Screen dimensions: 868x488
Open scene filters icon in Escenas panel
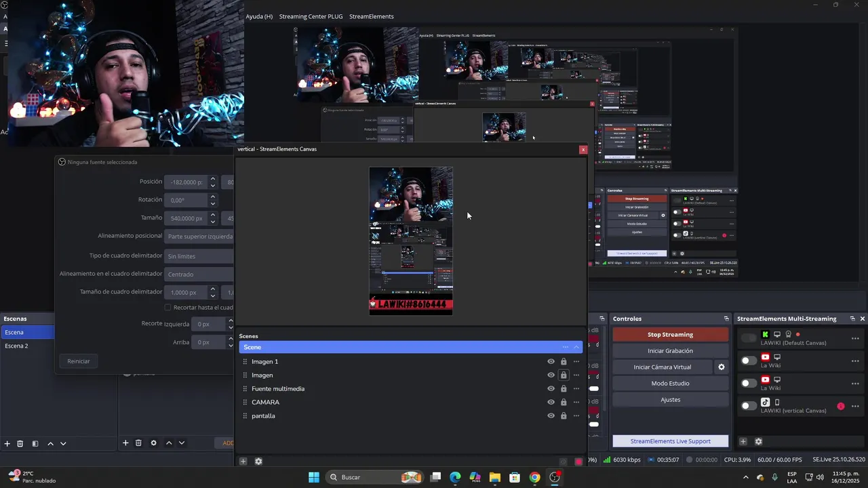35,443
